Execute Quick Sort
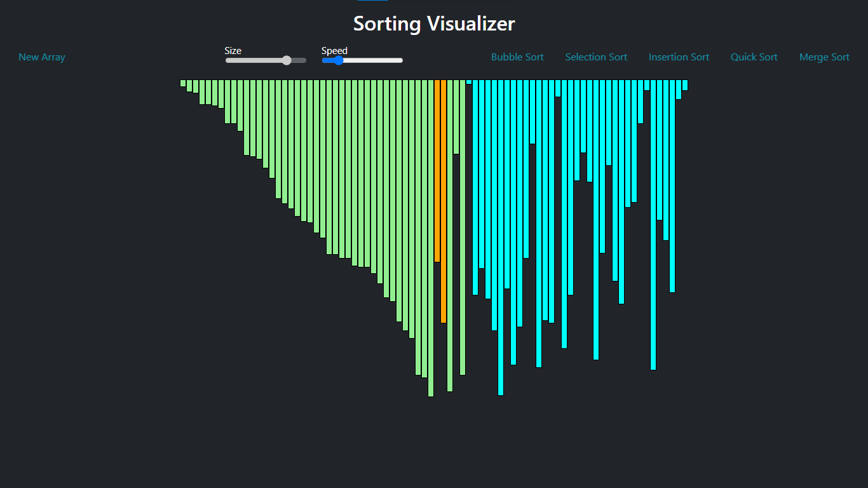This screenshot has width=868, height=488. coord(754,57)
